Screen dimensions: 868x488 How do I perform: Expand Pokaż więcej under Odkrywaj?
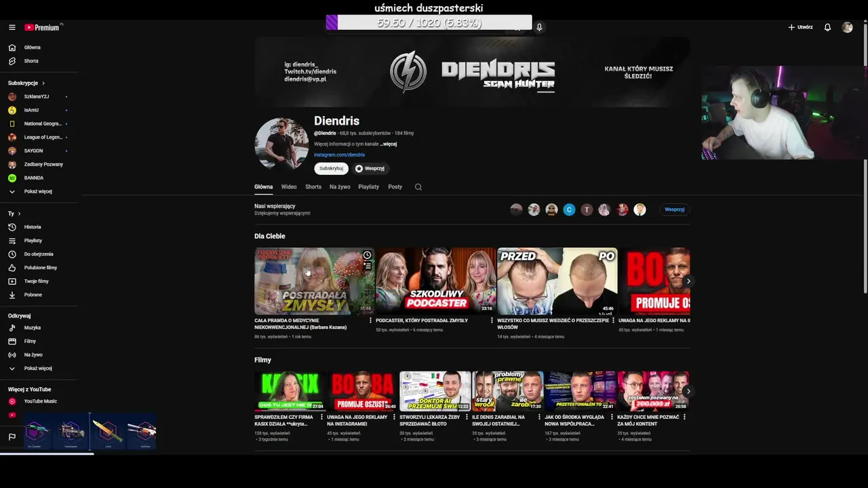click(39, 368)
